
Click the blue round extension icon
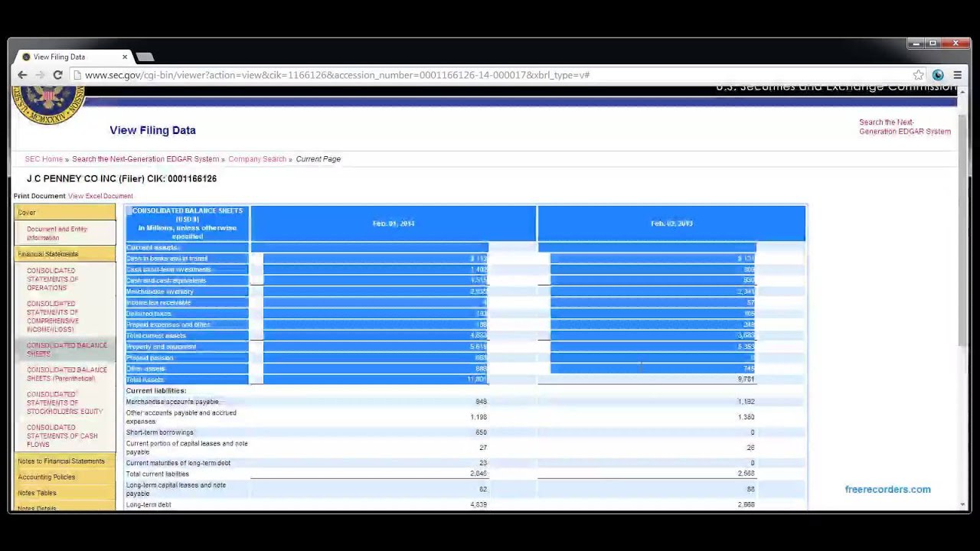(938, 75)
